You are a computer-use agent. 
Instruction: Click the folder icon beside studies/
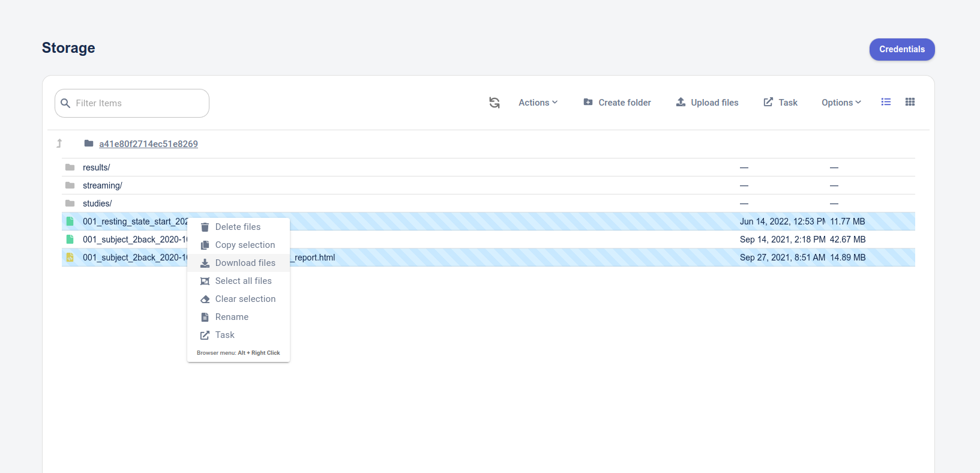point(70,203)
